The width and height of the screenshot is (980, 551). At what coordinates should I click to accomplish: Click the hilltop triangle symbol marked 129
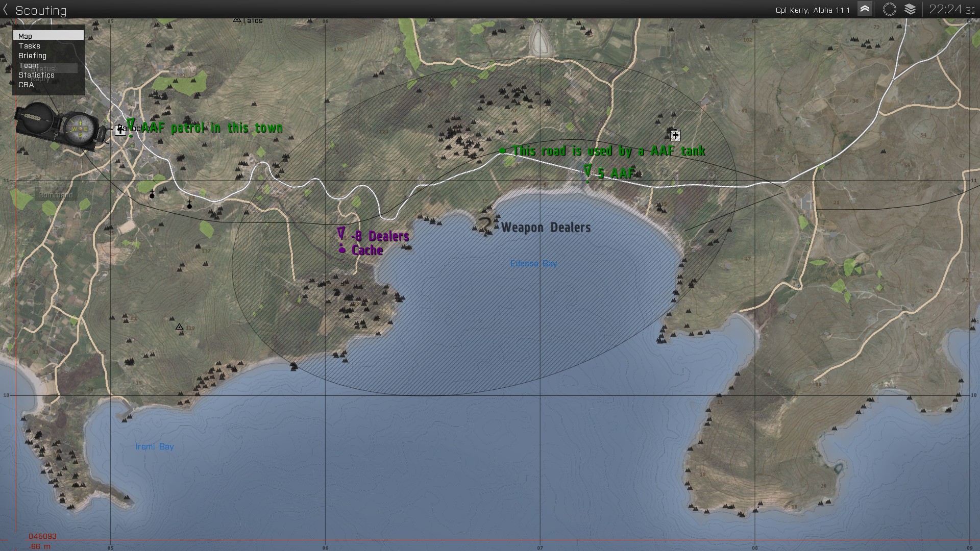(x=179, y=327)
